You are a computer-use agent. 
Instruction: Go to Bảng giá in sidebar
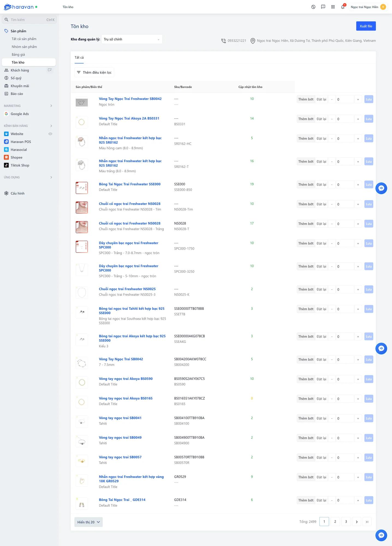(x=18, y=55)
